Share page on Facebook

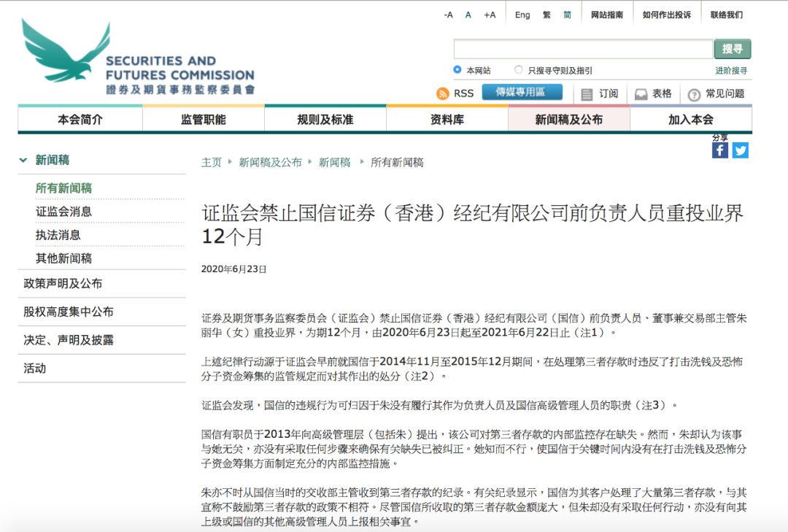pyautogui.click(x=719, y=150)
